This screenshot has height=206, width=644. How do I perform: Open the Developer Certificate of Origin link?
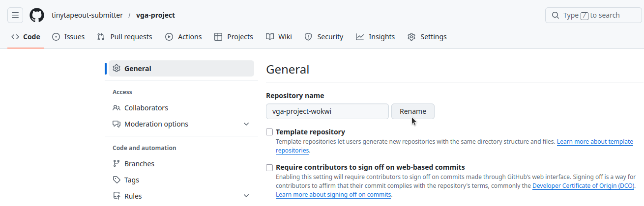pyautogui.click(x=584, y=186)
